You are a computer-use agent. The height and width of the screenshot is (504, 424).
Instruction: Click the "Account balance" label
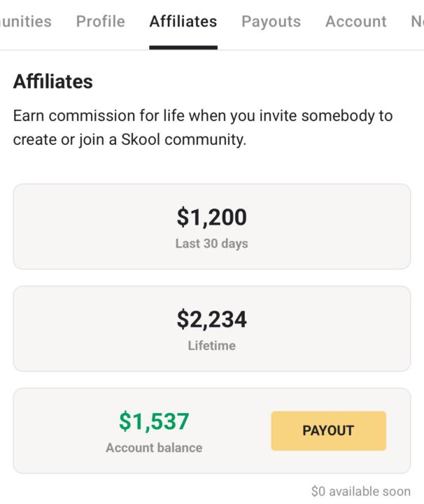coord(154,448)
